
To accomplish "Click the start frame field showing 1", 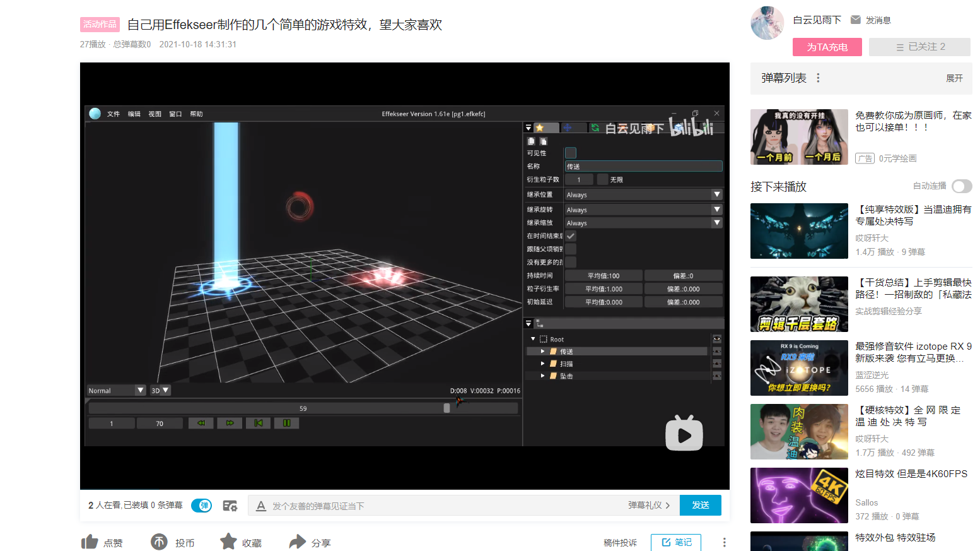I will pos(112,424).
